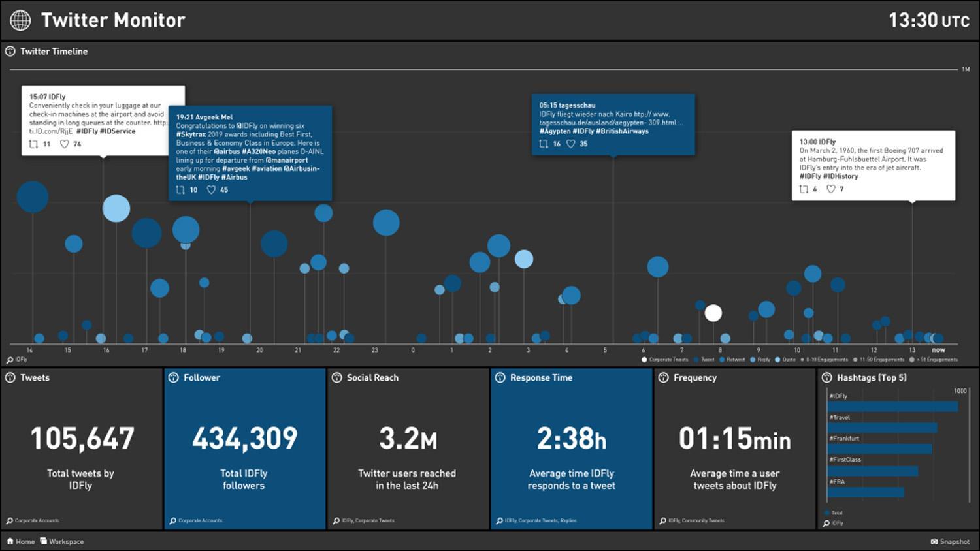
Task: Click the heart icon in the 13:00 IDFly tweet
Action: point(831,189)
